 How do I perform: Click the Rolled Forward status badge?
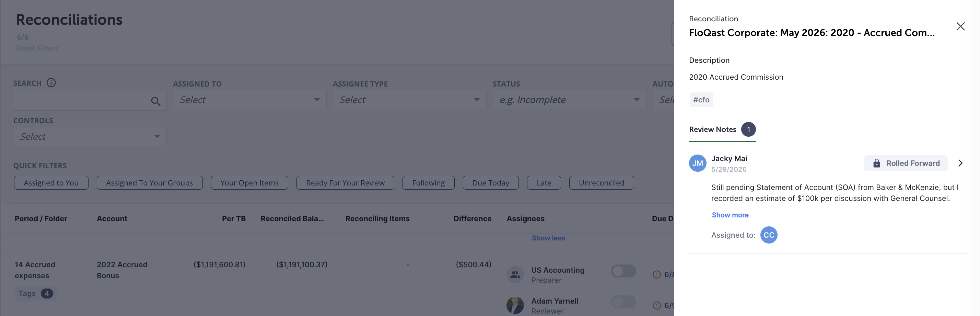click(906, 163)
